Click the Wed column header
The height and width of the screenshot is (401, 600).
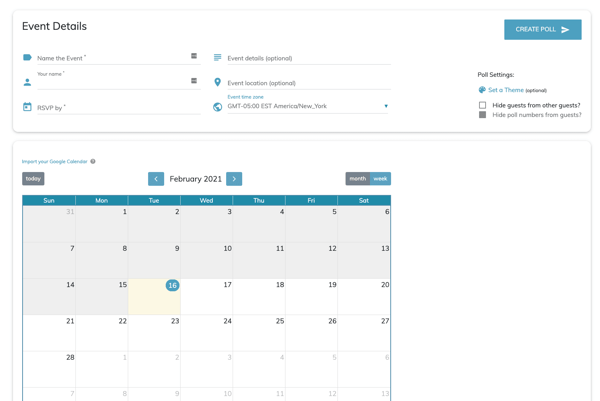tap(207, 200)
